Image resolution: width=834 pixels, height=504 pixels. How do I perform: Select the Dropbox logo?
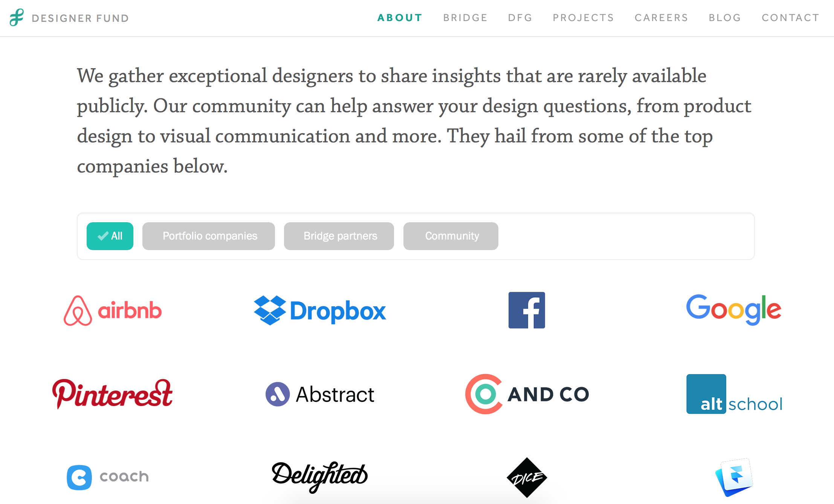(x=320, y=310)
